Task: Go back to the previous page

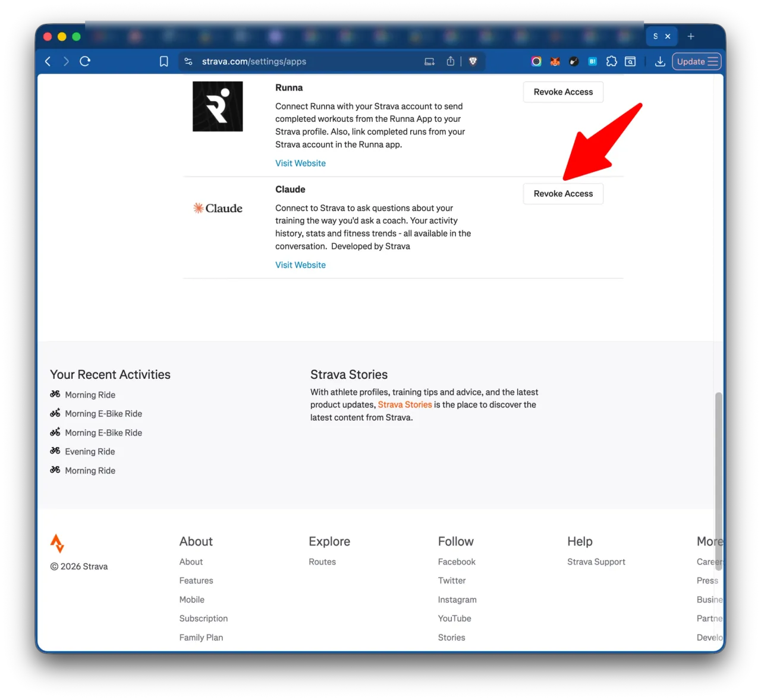Action: pyautogui.click(x=48, y=61)
